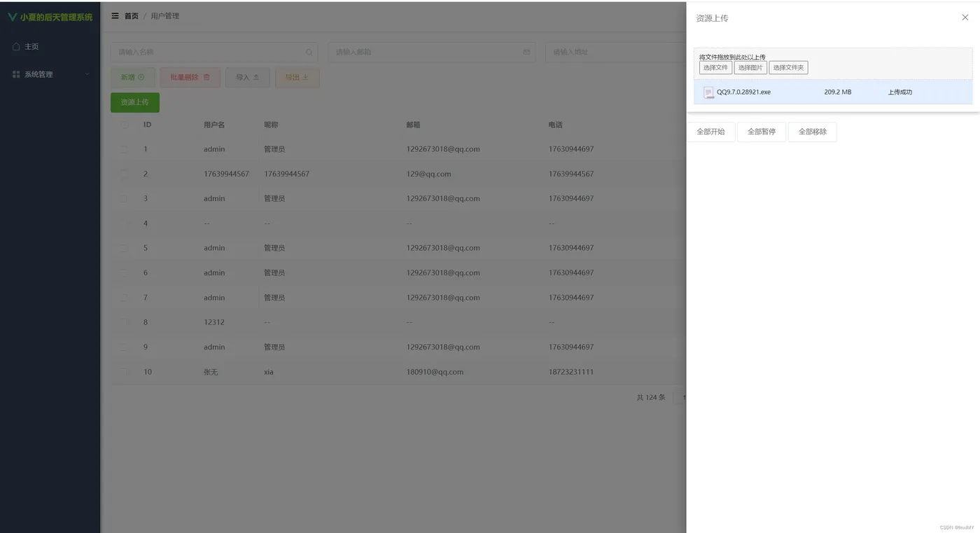Check the checkbox for row ID 10
The height and width of the screenshot is (533, 980).
(x=125, y=372)
